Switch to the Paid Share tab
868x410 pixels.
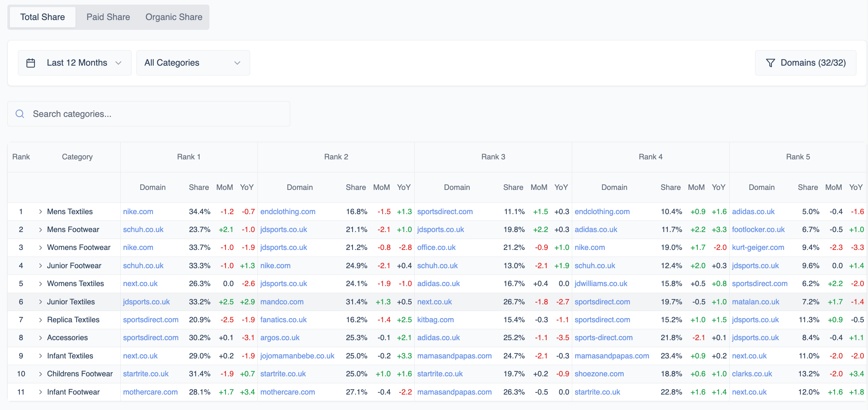point(108,17)
